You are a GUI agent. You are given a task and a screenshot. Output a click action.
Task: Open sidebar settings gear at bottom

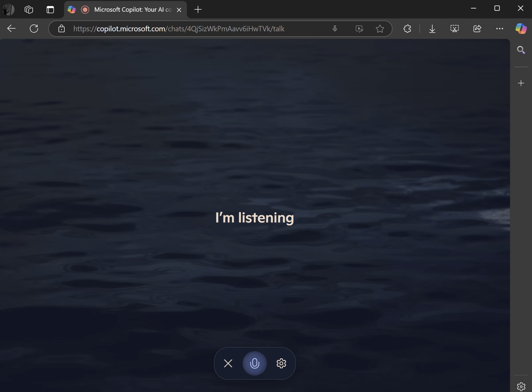(x=521, y=386)
